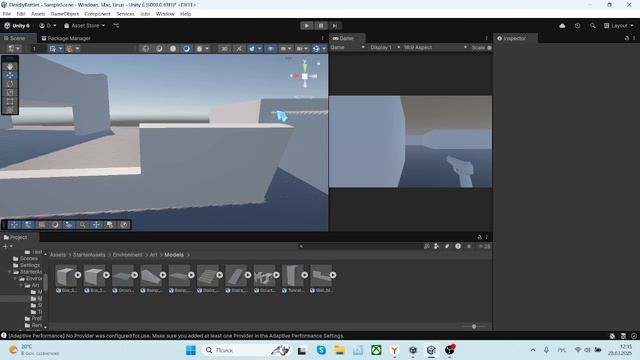Open the Game/Simulator view dropdown

pos(347,48)
